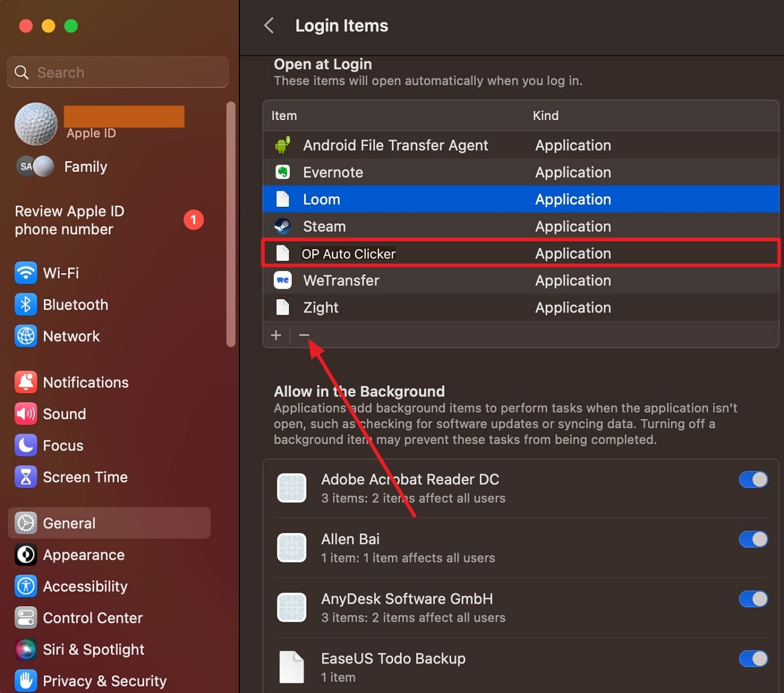
Task: Click the Evernote elephant icon
Action: pyautogui.click(x=282, y=172)
